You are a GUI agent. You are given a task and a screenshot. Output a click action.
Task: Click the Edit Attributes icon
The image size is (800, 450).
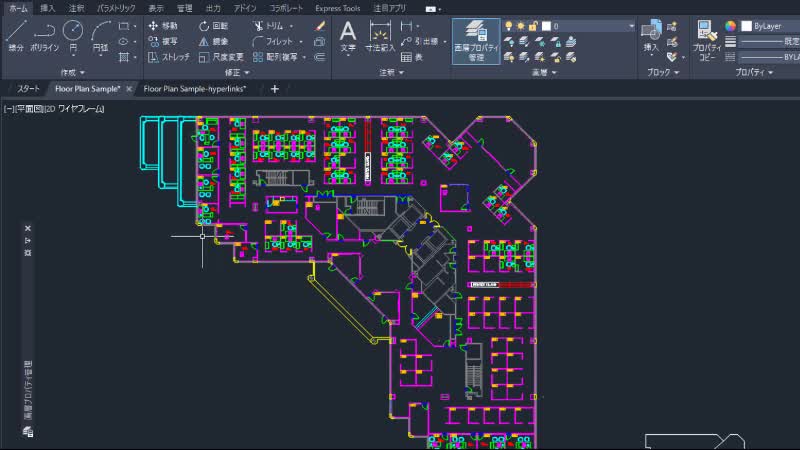click(672, 57)
